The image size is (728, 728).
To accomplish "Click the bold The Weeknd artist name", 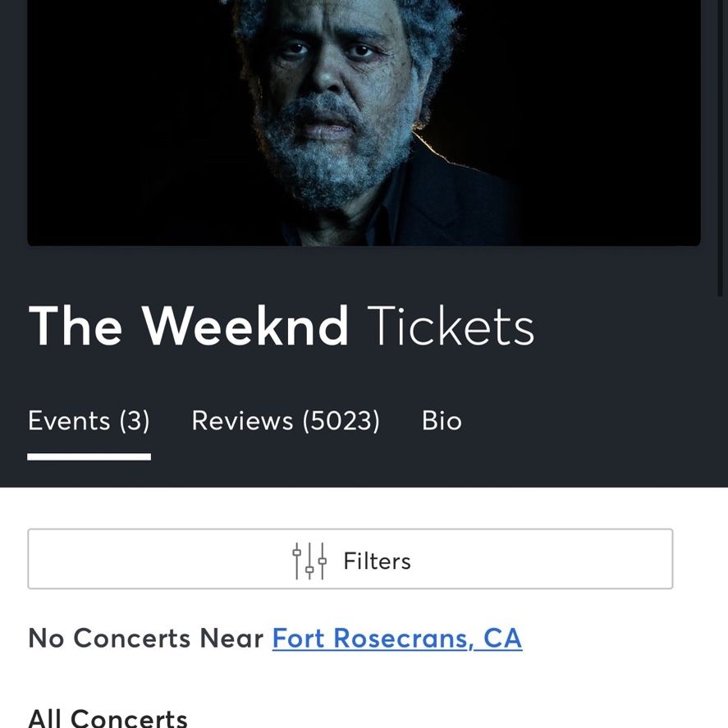I will tap(188, 326).
